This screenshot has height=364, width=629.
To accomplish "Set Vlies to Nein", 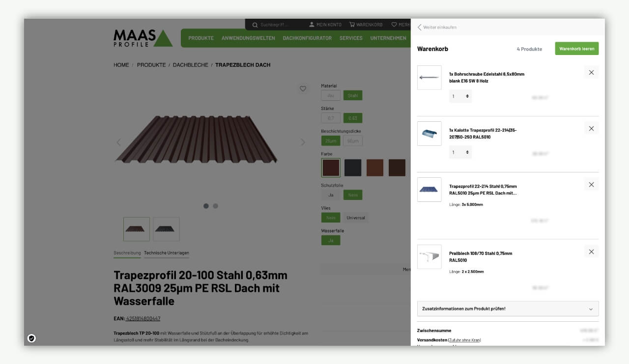I will [x=331, y=218].
